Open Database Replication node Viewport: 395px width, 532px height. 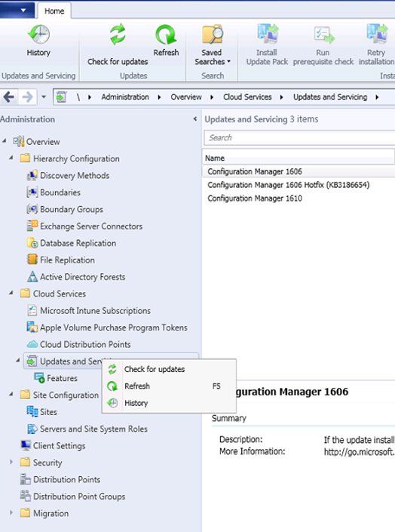click(71, 243)
